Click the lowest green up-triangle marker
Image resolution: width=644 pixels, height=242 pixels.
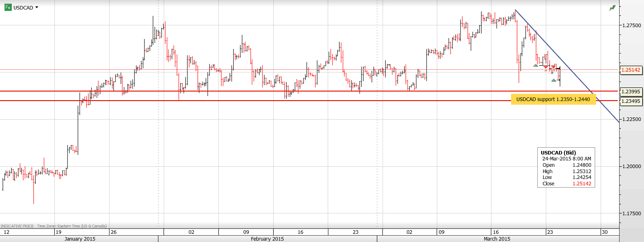click(554, 80)
